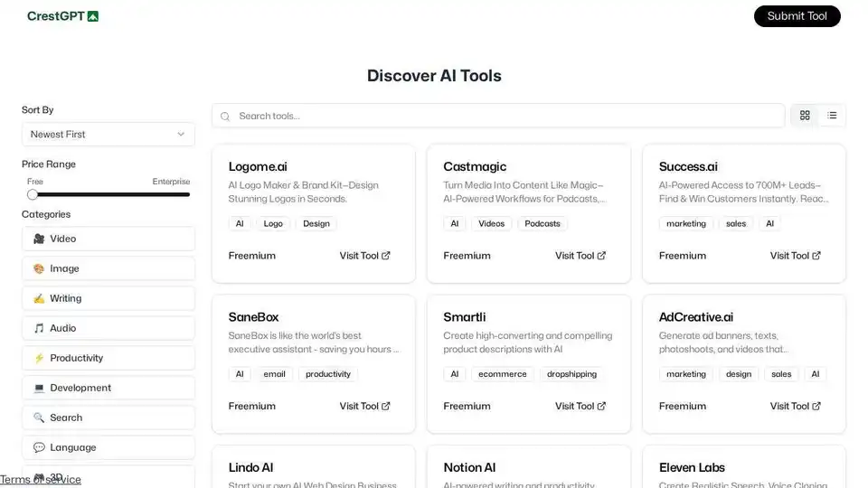Click the Submit Tool button
Image resolution: width=868 pixels, height=488 pixels.
(797, 16)
